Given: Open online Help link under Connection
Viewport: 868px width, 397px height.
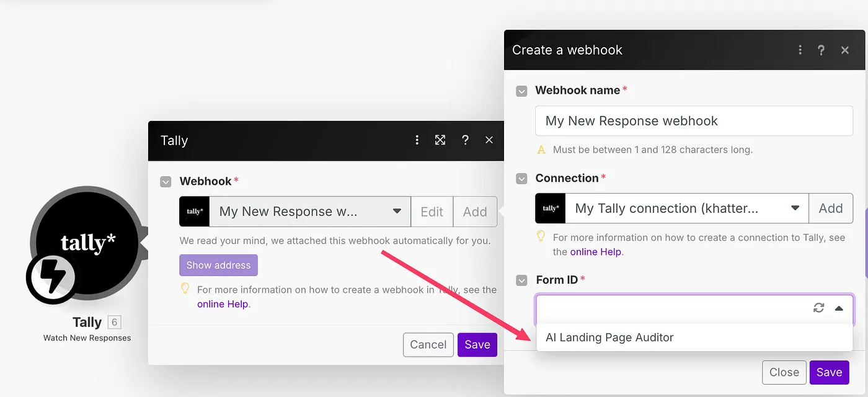Looking at the screenshot, I should coord(596,252).
